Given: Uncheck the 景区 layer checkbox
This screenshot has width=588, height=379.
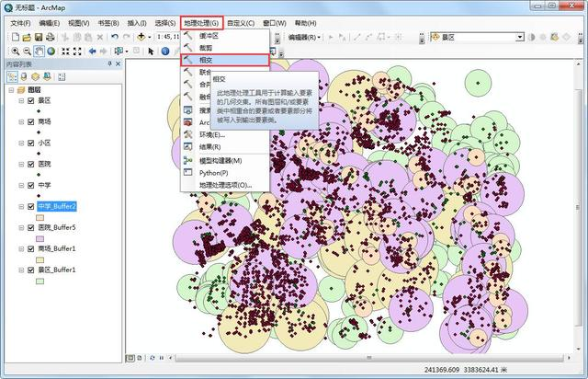Looking at the screenshot, I should tap(31, 100).
